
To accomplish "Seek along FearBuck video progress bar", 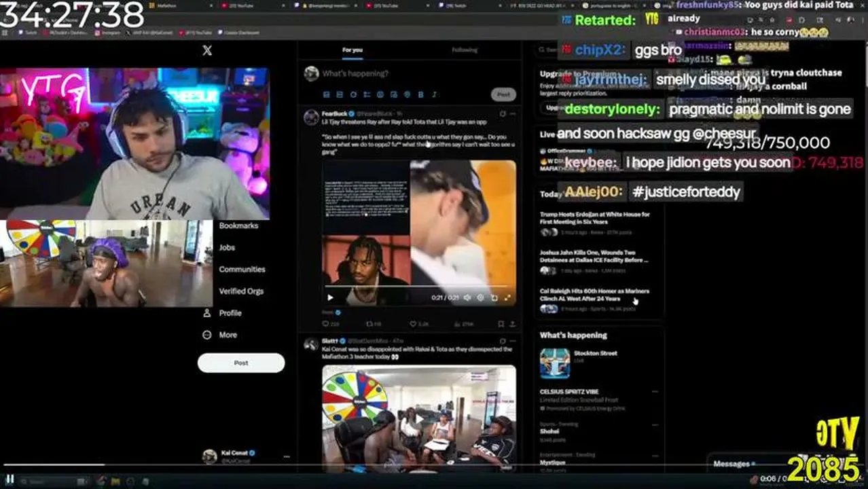I will pyautogui.click(x=418, y=286).
